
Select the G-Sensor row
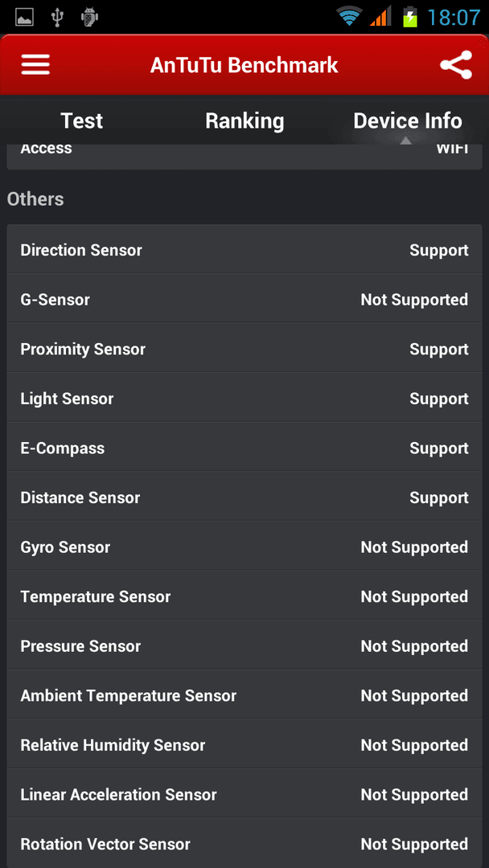point(244,300)
